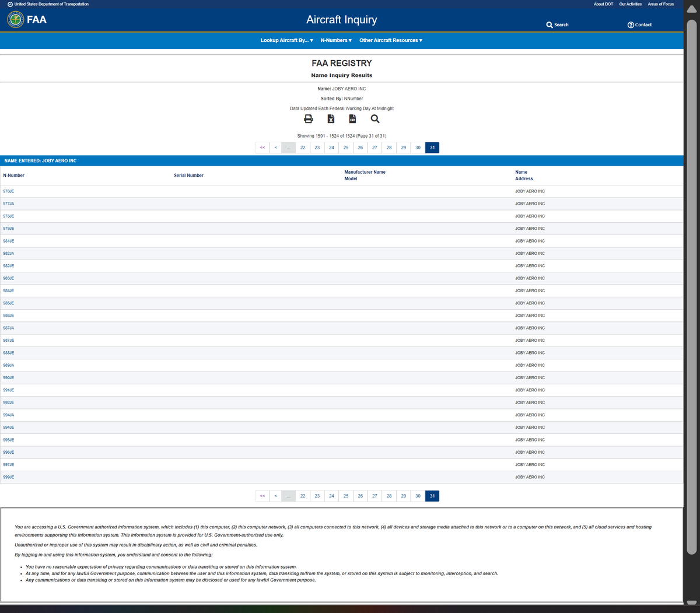The width and height of the screenshot is (700, 613).
Task: Open N-Number 981JE record
Action: 8,241
